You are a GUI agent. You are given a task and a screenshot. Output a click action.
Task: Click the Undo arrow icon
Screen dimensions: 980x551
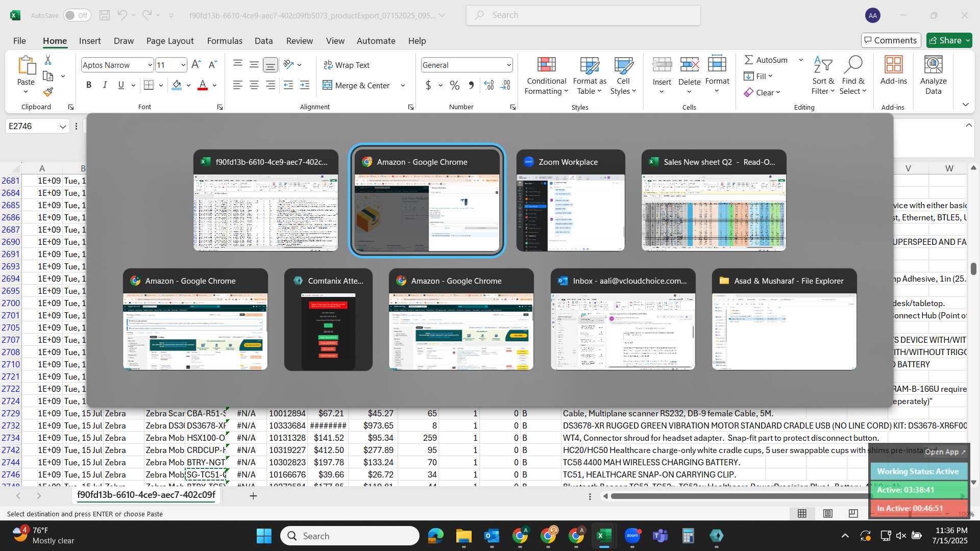coord(122,15)
